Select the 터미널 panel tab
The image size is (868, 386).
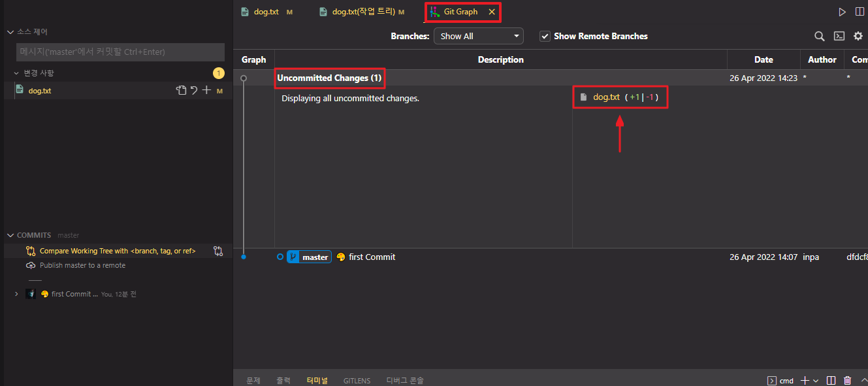[317, 380]
